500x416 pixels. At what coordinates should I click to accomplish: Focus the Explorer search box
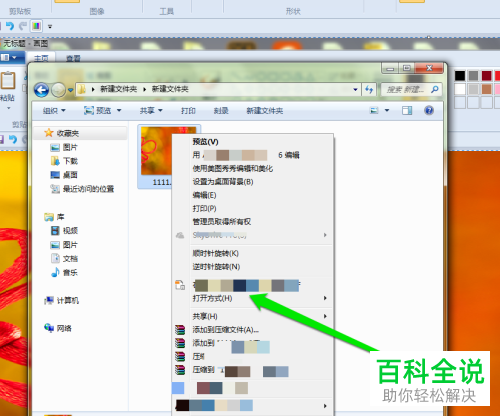pos(411,89)
